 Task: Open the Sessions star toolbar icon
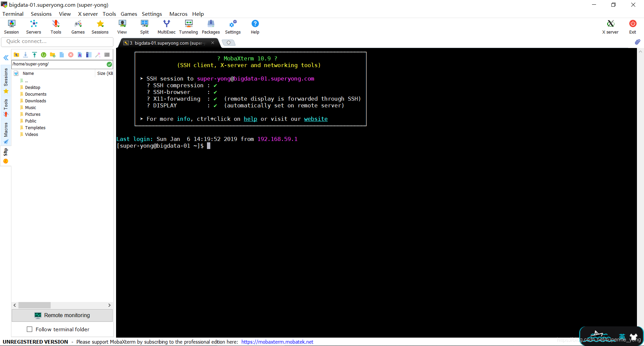(100, 27)
